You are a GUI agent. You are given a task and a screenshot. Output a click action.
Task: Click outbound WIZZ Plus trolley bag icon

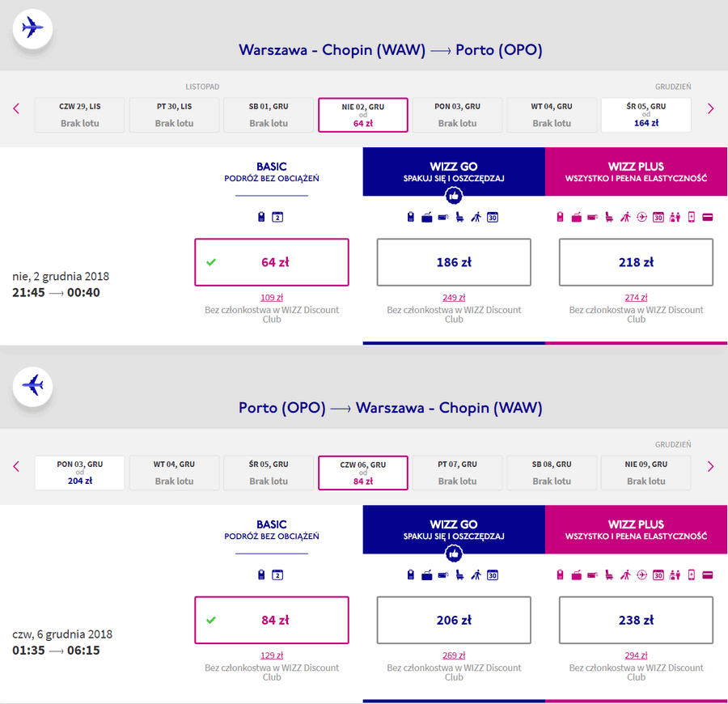tap(576, 217)
